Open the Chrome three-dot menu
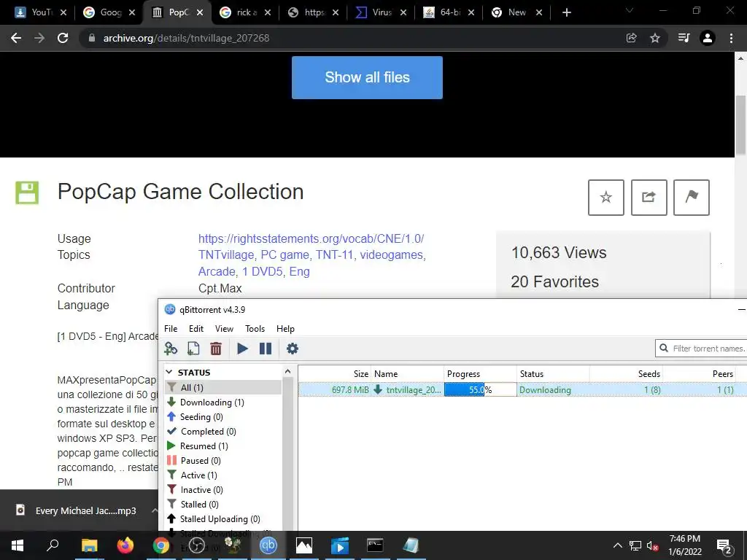This screenshot has width=747, height=560. point(731,38)
